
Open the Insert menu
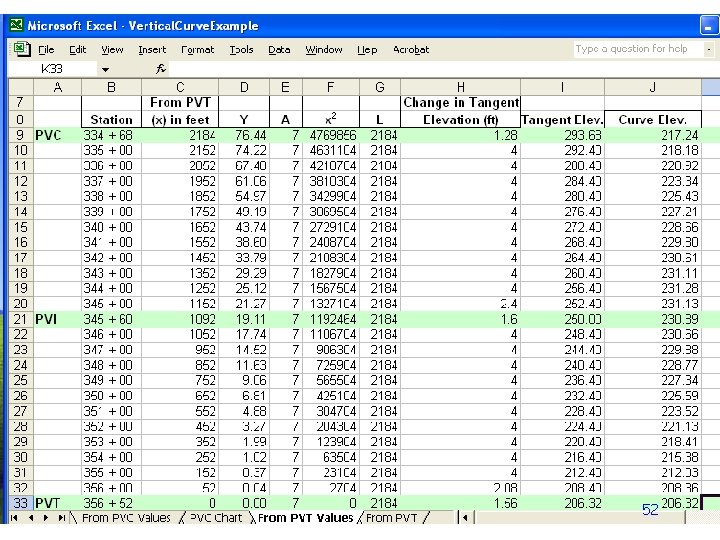point(152,50)
